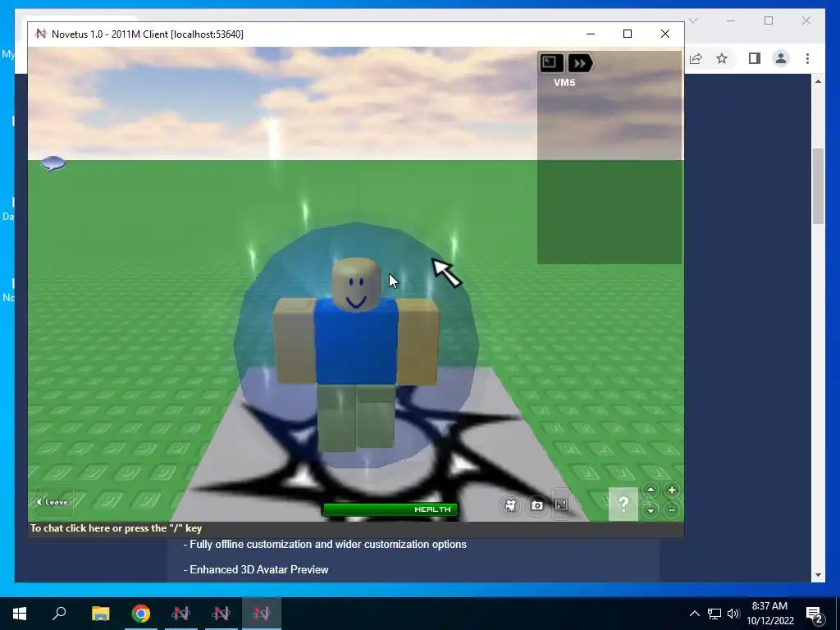
Task: Minimize the Novetus client window
Action: point(591,34)
